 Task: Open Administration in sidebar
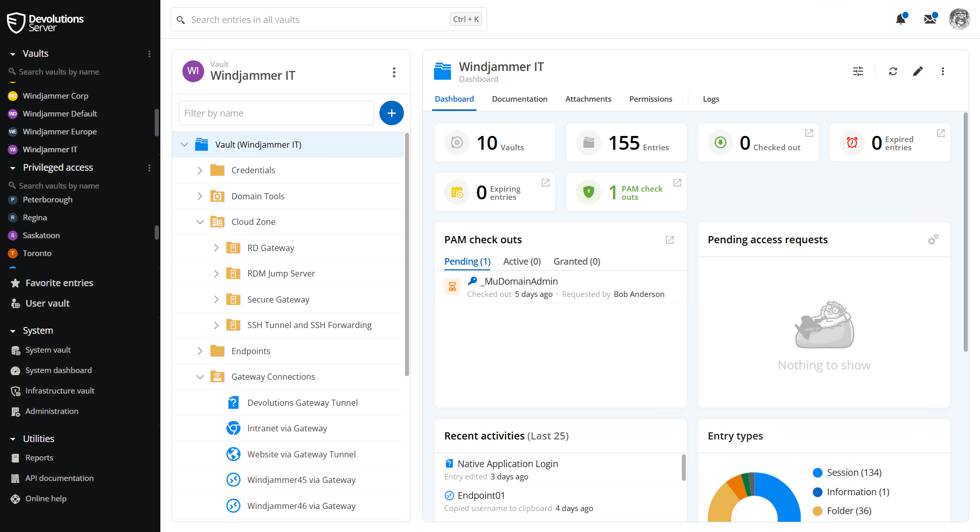(52, 411)
